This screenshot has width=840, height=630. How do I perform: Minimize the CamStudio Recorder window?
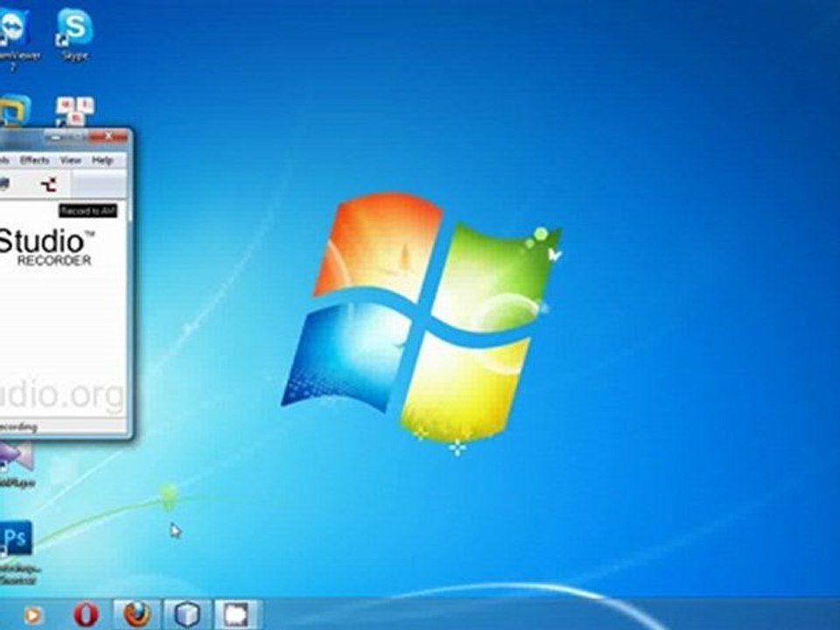[54, 137]
